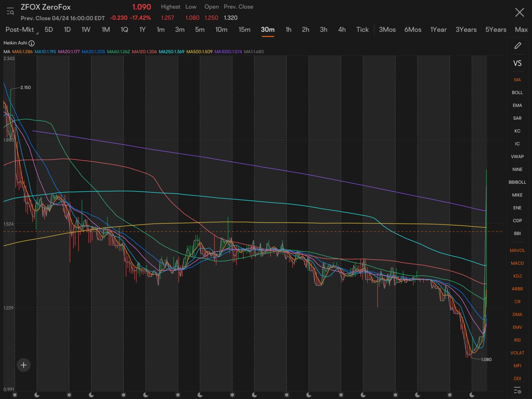The width and height of the screenshot is (532, 399).
Task: Enable the KC indicator
Action: click(x=517, y=131)
